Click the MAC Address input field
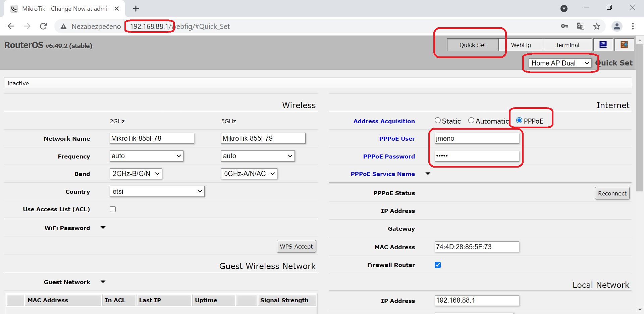This screenshot has width=644, height=314. pyautogui.click(x=477, y=247)
